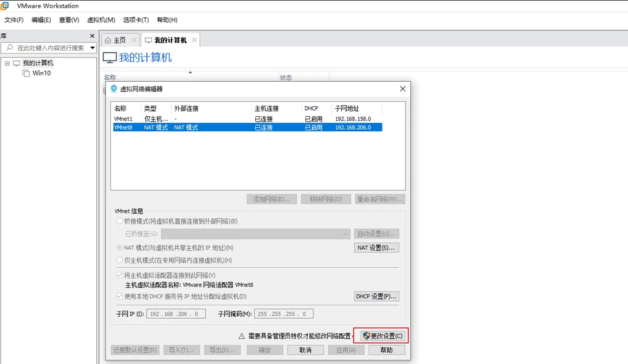This screenshot has height=364, width=628.
Task: Click 子网掩码 field
Action: pos(283,314)
